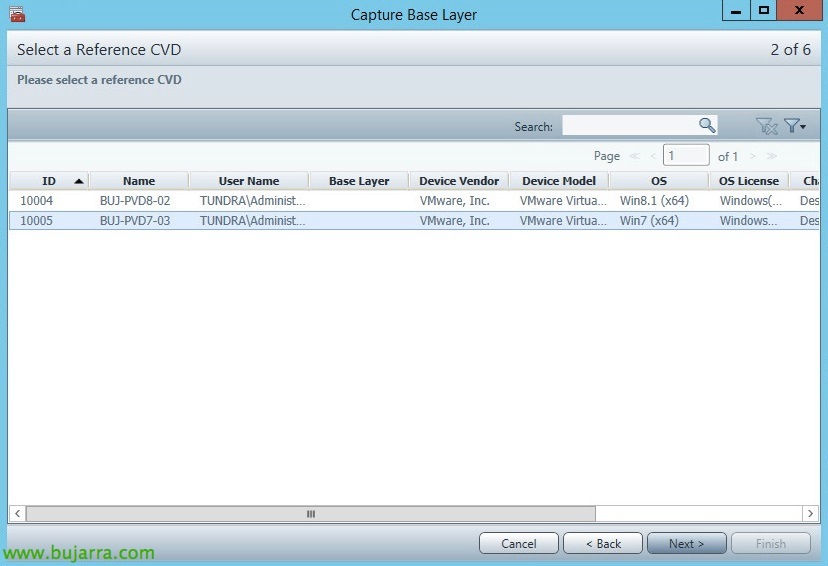This screenshot has height=566, width=828.
Task: Sort by Device Vendor column header
Action: (459, 181)
